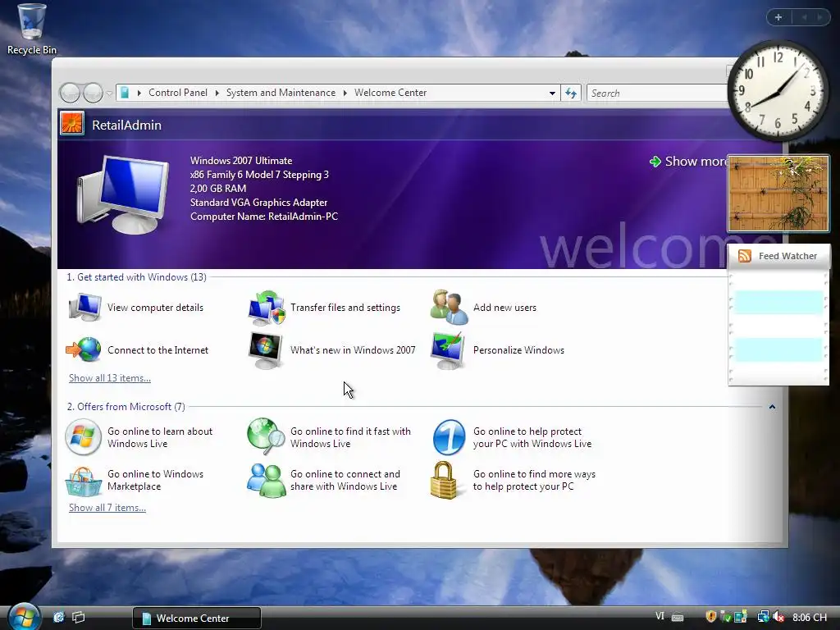
Task: Click the Forward navigation button
Action: coord(94,94)
